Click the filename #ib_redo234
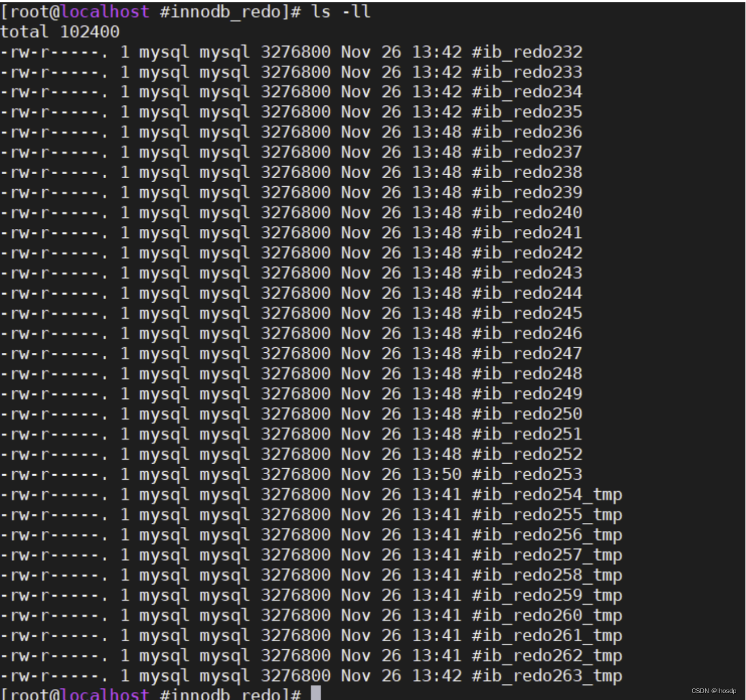Viewport: 746px width, 700px height. pyautogui.click(x=527, y=93)
